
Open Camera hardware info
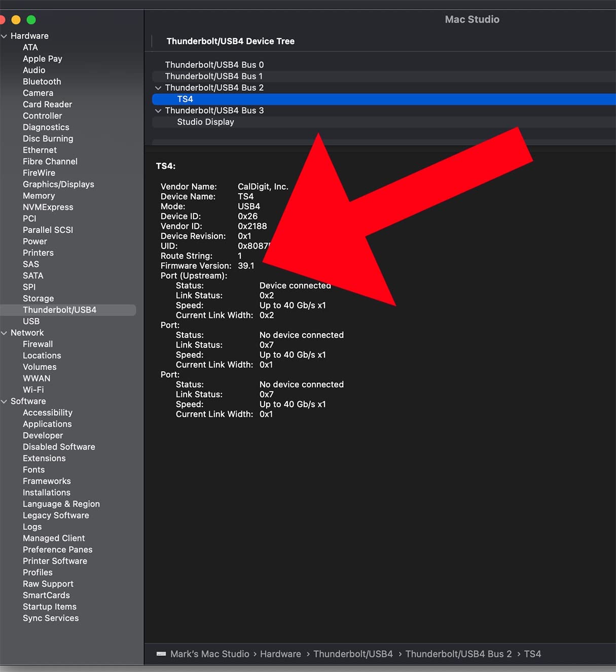(x=38, y=93)
